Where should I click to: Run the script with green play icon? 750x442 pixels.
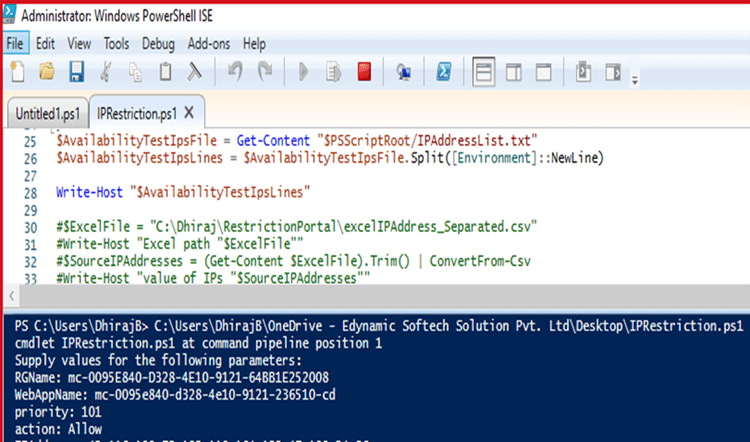tap(303, 72)
